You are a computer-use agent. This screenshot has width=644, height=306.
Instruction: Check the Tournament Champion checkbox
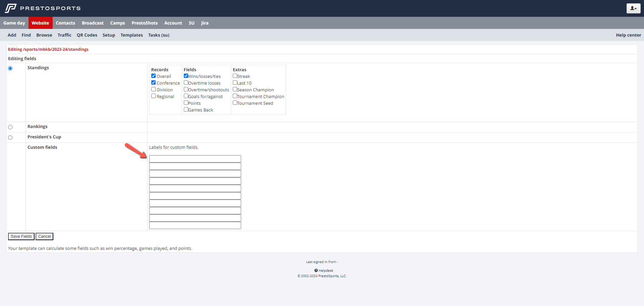(x=235, y=96)
